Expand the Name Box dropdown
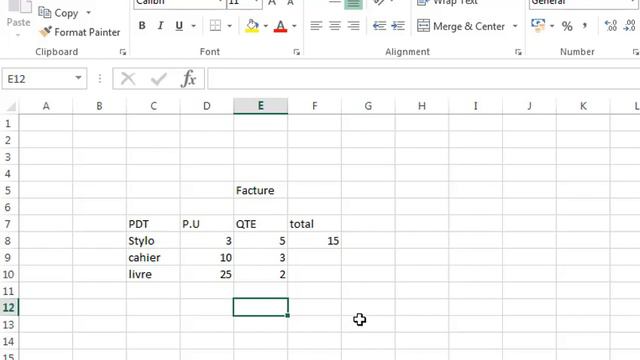 pos(78,78)
